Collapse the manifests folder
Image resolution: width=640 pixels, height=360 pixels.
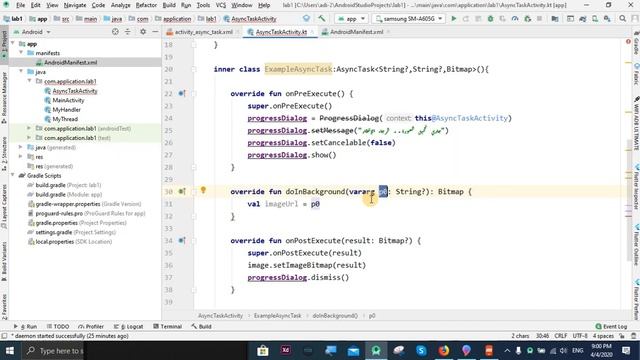point(21,53)
